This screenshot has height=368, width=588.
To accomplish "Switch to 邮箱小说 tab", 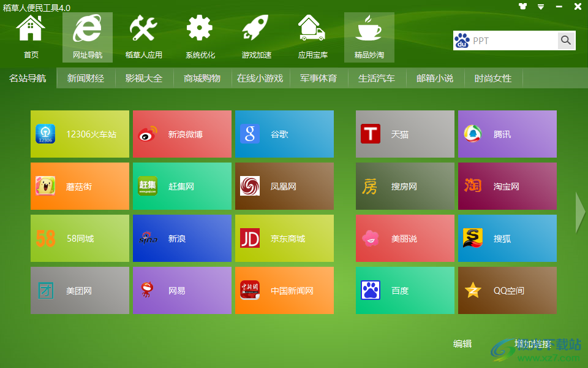I will click(x=435, y=78).
